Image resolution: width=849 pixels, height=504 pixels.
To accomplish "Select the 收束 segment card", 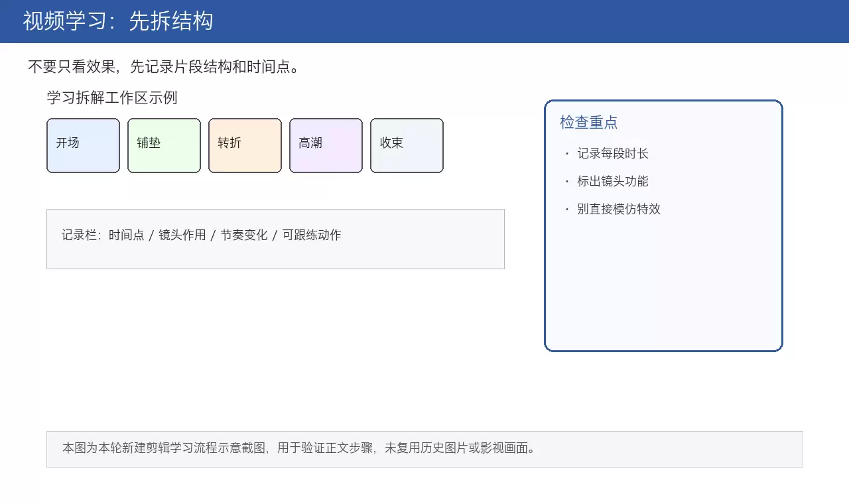I will tap(407, 146).
